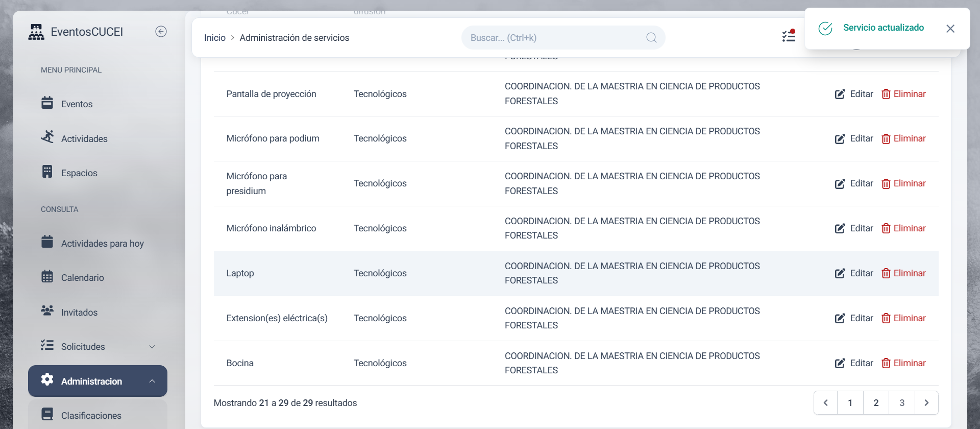The image size is (980, 429).
Task: Edit the Pantalla de proyección service
Action: click(x=854, y=94)
